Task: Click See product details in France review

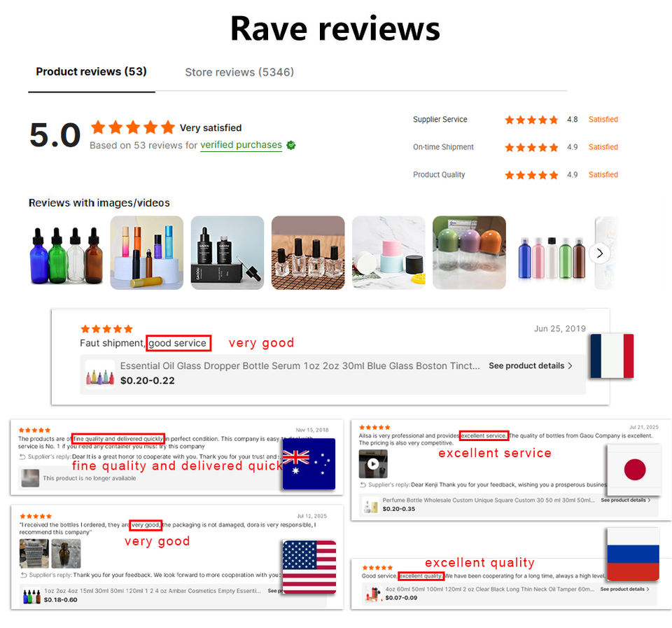Action: pos(530,365)
